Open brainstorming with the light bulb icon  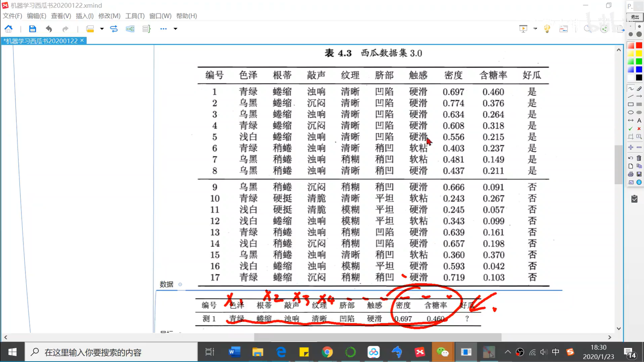tap(547, 29)
